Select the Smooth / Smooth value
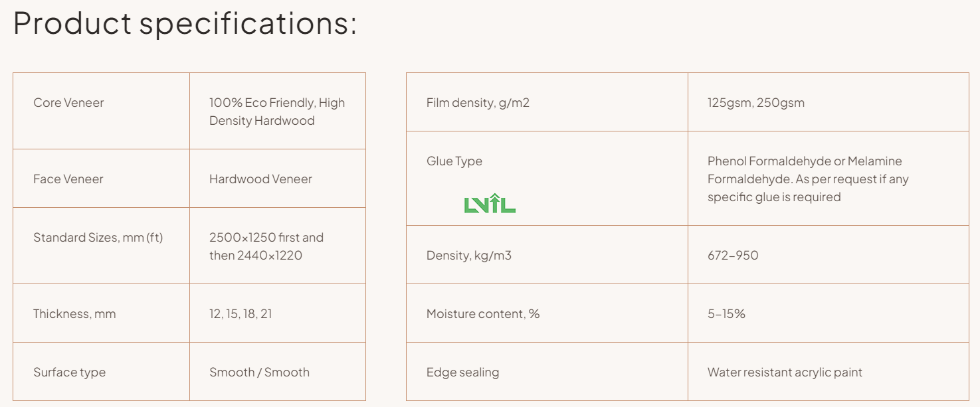 260,372
